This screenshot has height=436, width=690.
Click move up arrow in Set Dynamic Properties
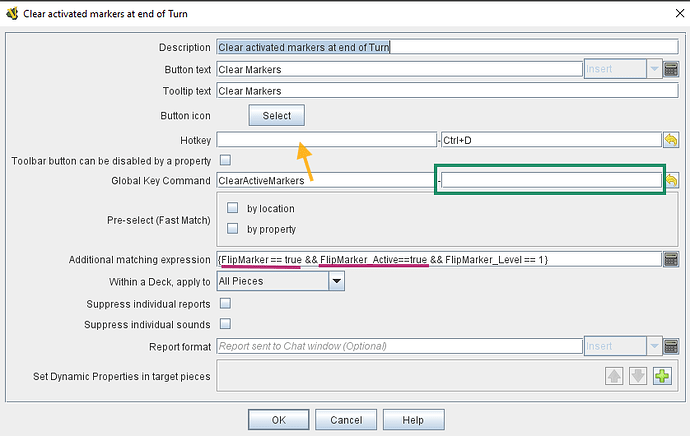tap(615, 376)
